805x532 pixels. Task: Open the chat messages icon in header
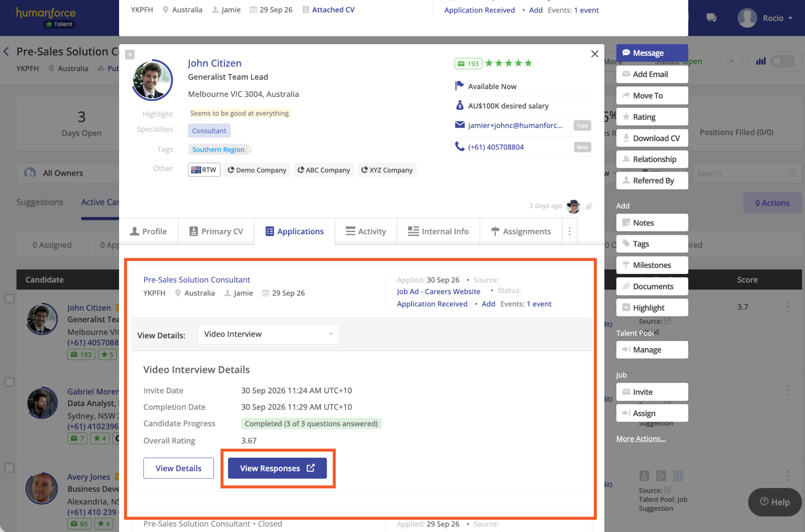pos(711,18)
